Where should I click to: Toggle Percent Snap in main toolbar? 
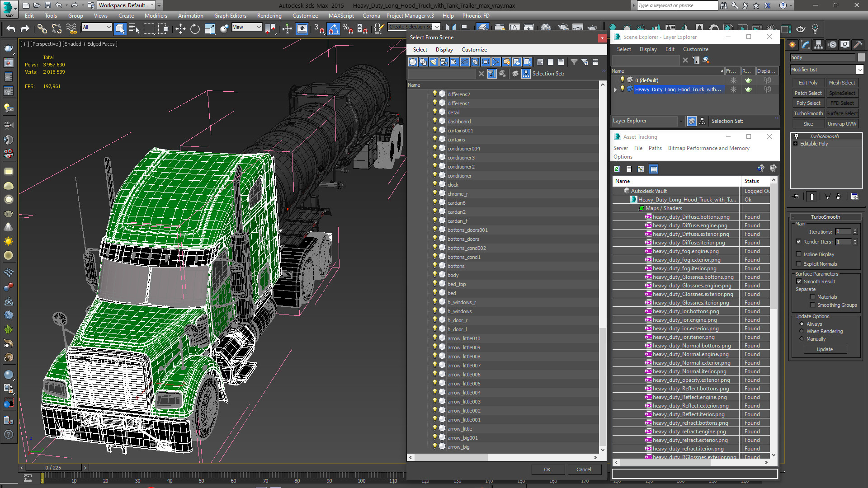(x=348, y=29)
